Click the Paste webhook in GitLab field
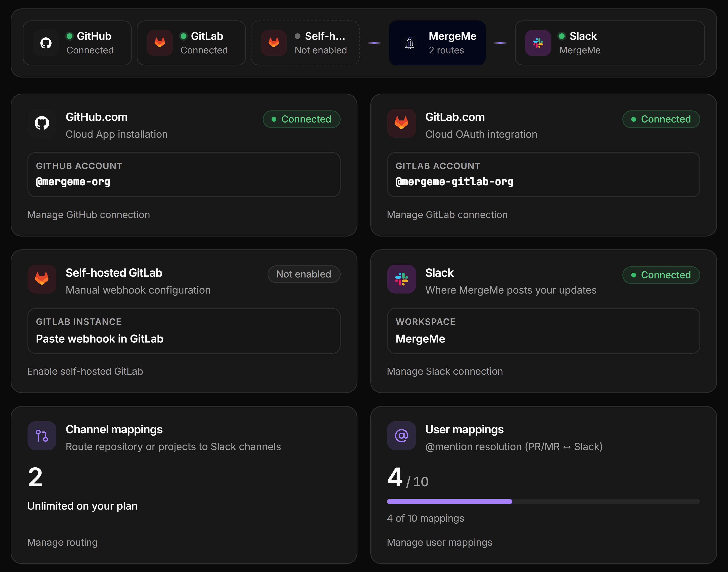728x572 pixels. [184, 331]
